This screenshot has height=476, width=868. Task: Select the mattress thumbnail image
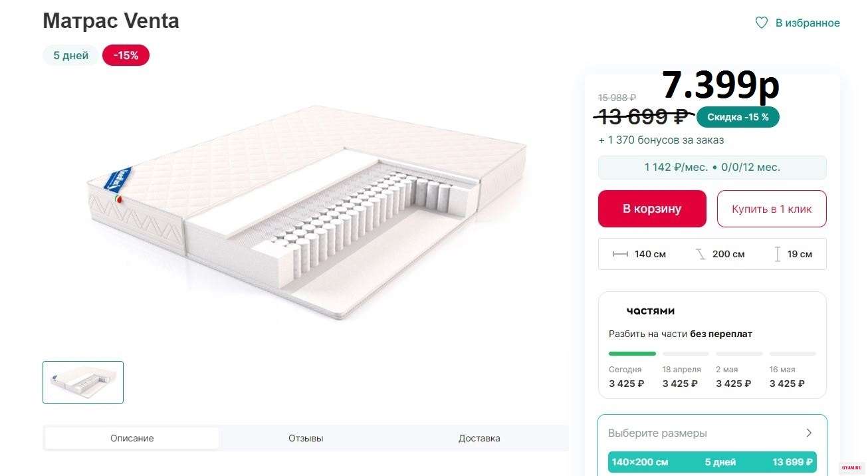click(83, 382)
